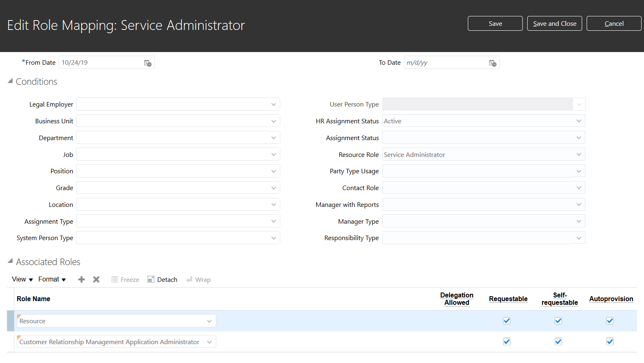Open the Legal Employer dropdown
The height and width of the screenshot is (363, 644).
[x=274, y=104]
